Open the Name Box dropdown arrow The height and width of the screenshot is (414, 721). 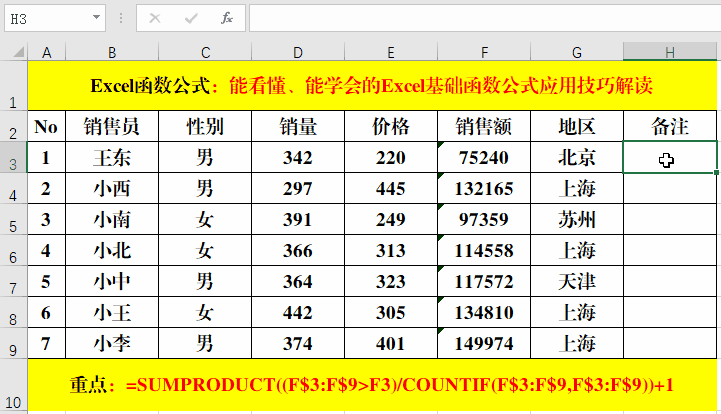[x=96, y=17]
